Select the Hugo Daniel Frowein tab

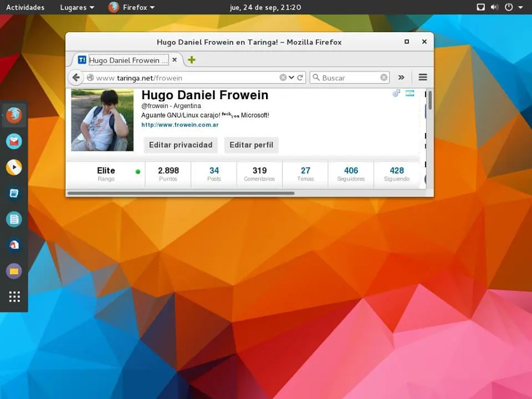coord(127,60)
